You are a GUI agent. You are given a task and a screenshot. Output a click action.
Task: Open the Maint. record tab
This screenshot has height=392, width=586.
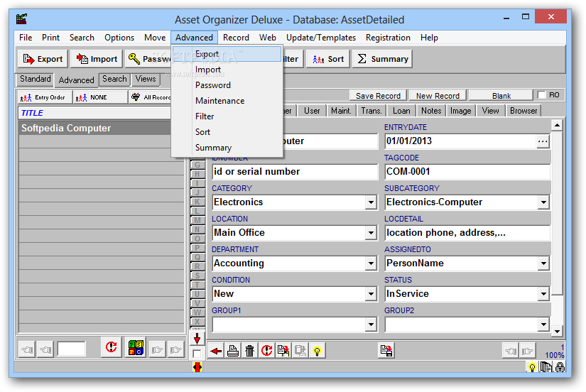(x=341, y=111)
